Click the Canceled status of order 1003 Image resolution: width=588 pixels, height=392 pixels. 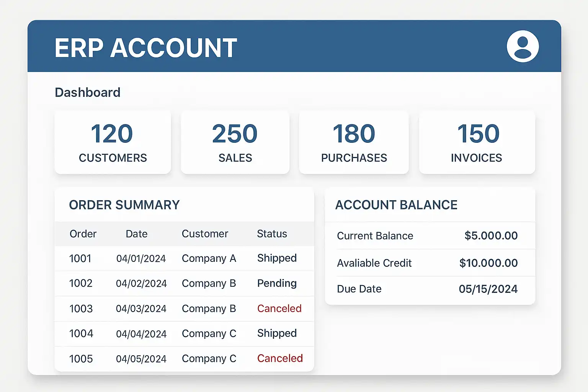[x=279, y=309]
